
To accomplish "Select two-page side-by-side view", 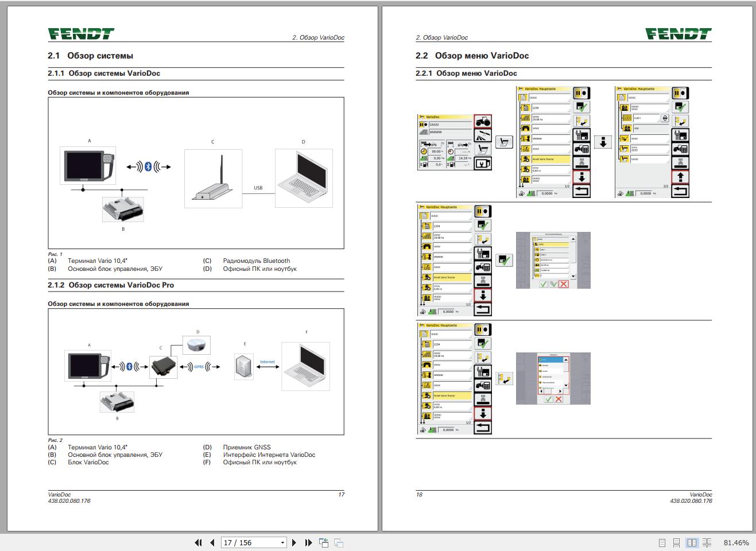I will click(692, 542).
